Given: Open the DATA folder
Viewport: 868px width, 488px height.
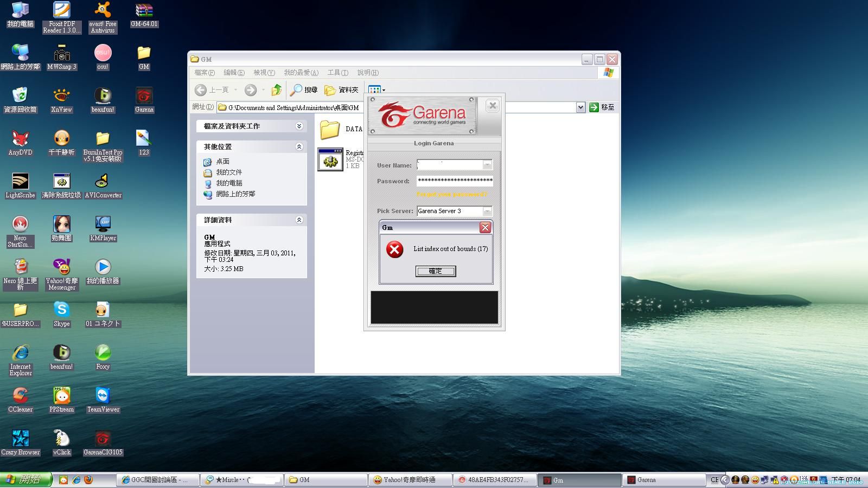Looking at the screenshot, I should click(x=330, y=130).
